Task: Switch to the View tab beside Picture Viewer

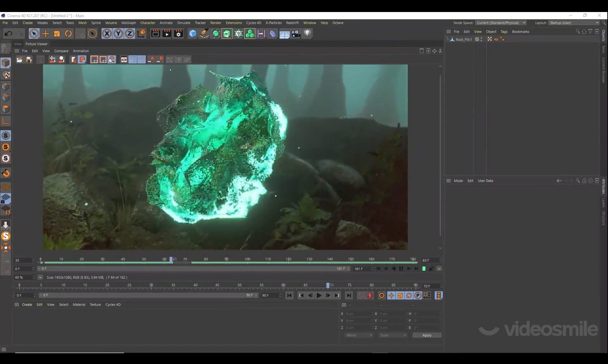Action: click(x=18, y=44)
